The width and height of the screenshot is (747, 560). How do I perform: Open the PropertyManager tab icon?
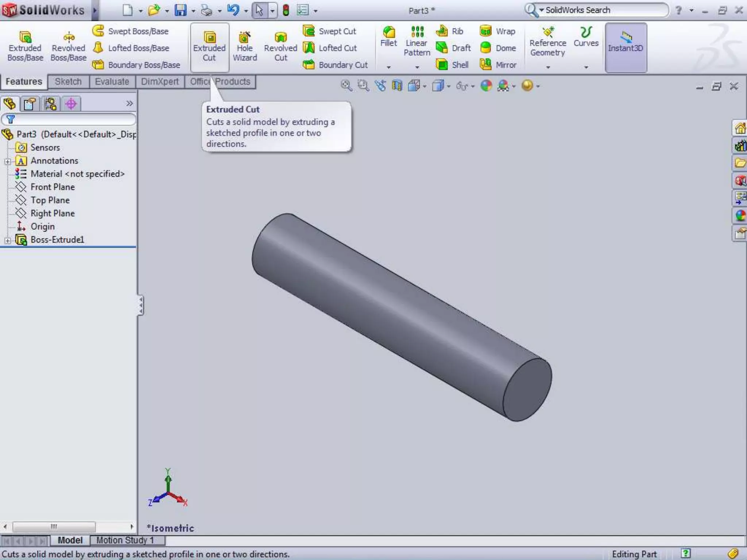coord(30,104)
